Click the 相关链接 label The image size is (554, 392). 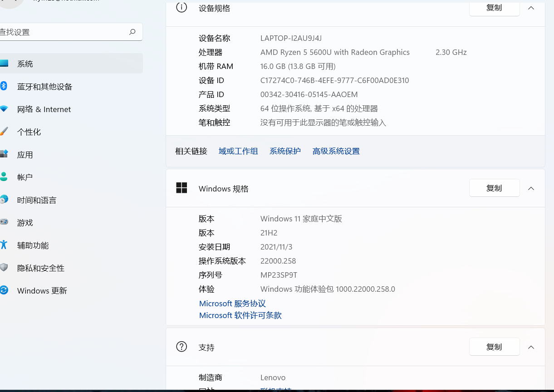click(x=191, y=151)
